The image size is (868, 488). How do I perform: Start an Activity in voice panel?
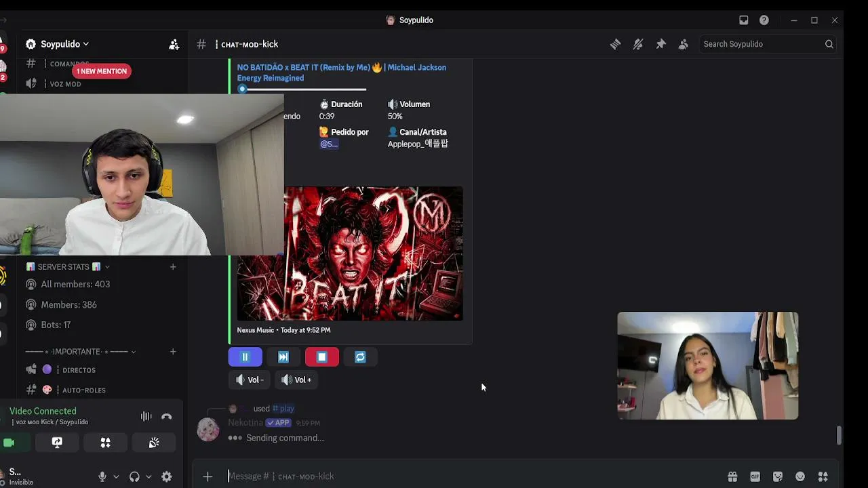coord(105,443)
